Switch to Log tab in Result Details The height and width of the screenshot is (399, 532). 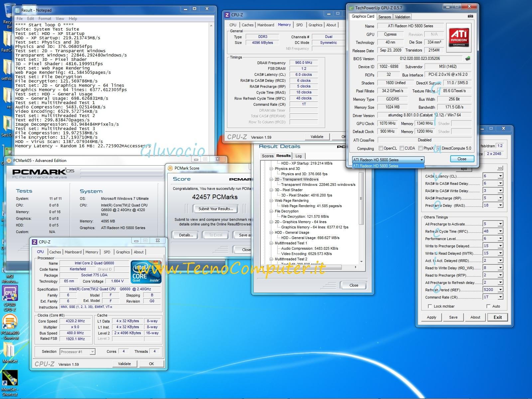[299, 156]
